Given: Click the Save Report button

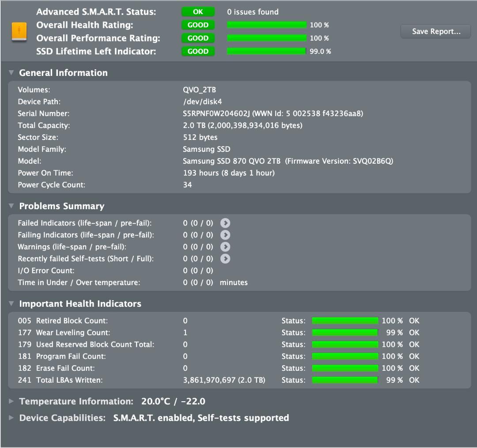Looking at the screenshot, I should (x=435, y=31).
